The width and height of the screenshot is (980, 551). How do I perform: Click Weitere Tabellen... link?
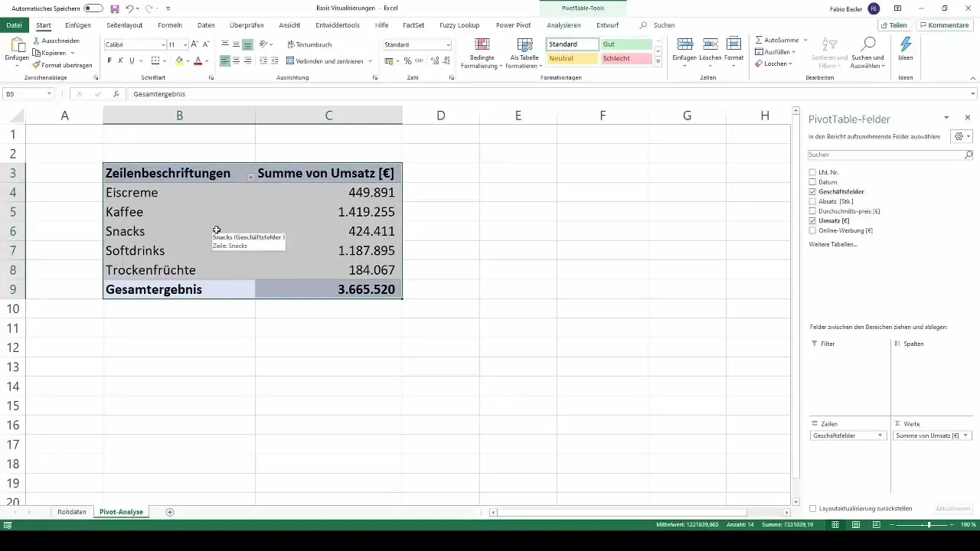(x=833, y=244)
